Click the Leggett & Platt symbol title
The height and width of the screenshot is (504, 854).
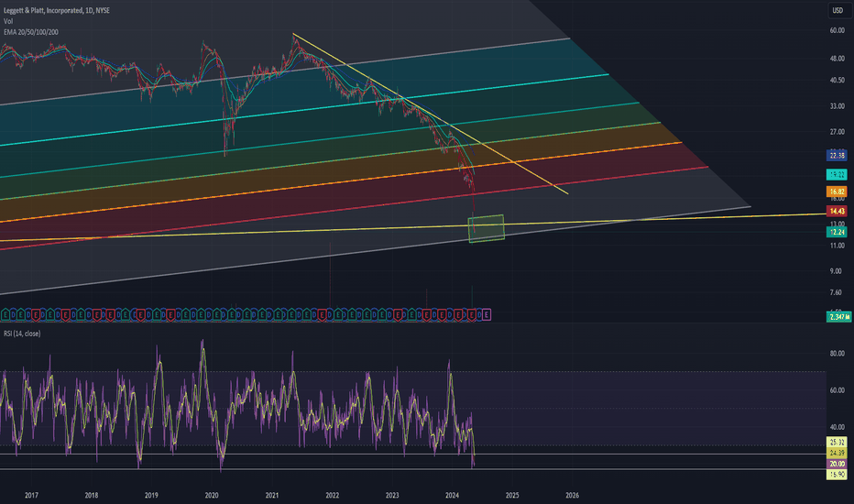[57, 10]
